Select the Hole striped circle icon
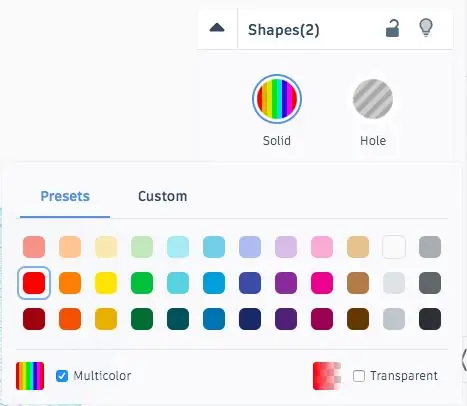Screen dimensions: 467x406 [x=373, y=99]
